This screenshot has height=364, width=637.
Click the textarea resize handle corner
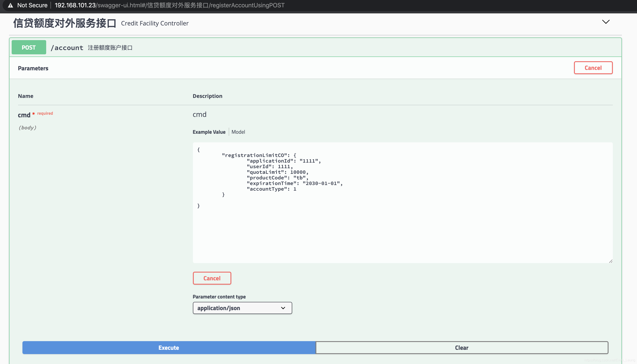[x=610, y=261]
